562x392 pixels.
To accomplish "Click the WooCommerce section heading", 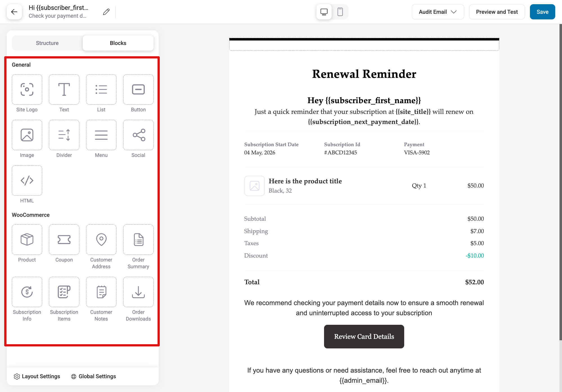I will (31, 215).
